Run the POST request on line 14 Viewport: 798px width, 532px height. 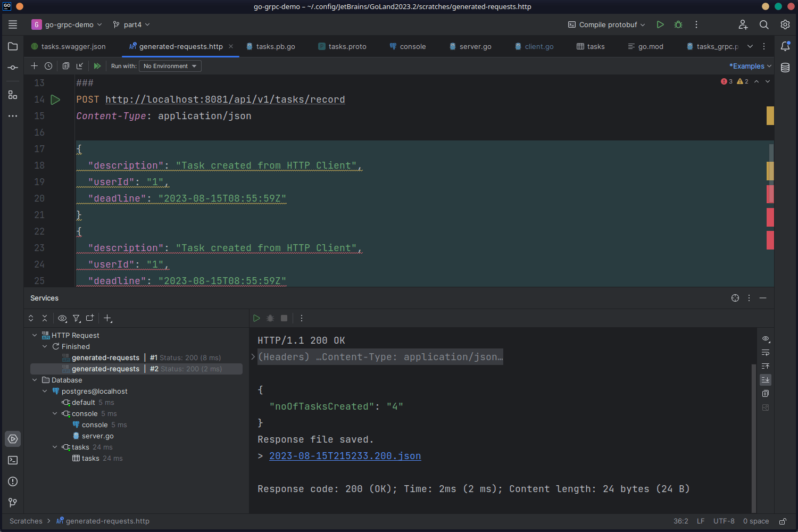[55, 99]
